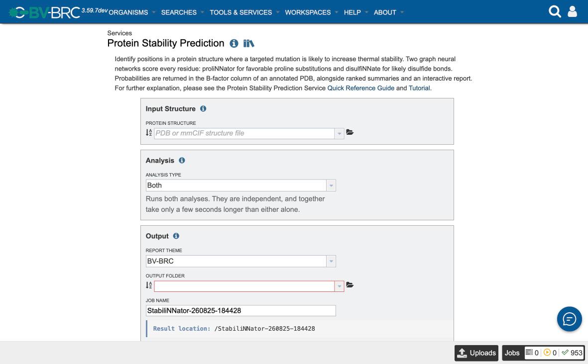
Task: Click info icon beside Protein Stability Prediction title
Action: coord(234,43)
